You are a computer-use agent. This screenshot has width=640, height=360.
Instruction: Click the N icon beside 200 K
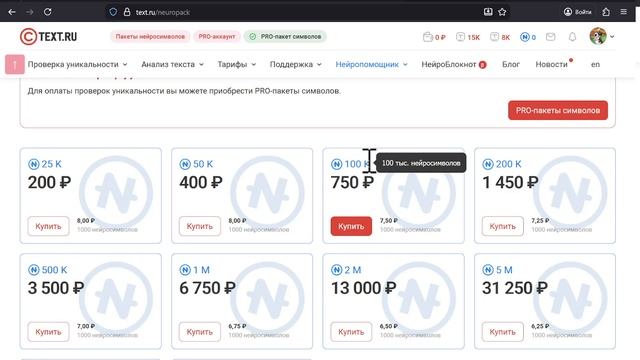(x=488, y=164)
